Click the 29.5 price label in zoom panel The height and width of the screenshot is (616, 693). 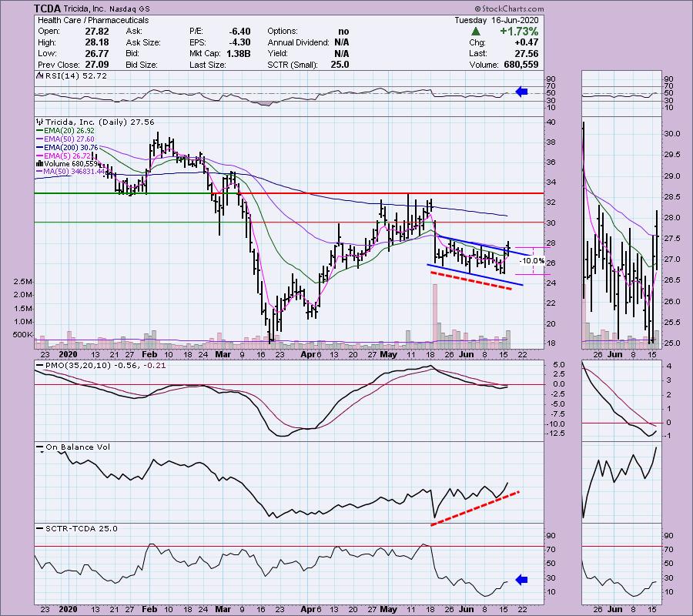click(x=671, y=155)
